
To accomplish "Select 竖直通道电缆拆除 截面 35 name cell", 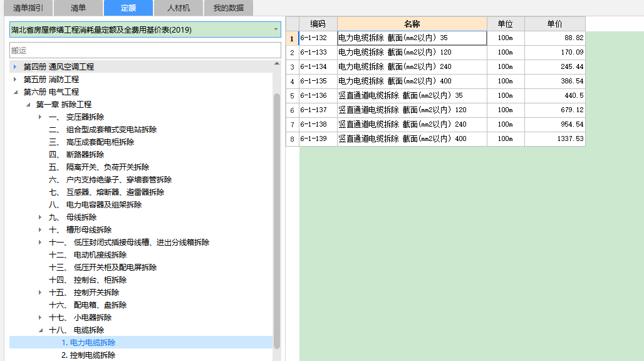I will (412, 96).
